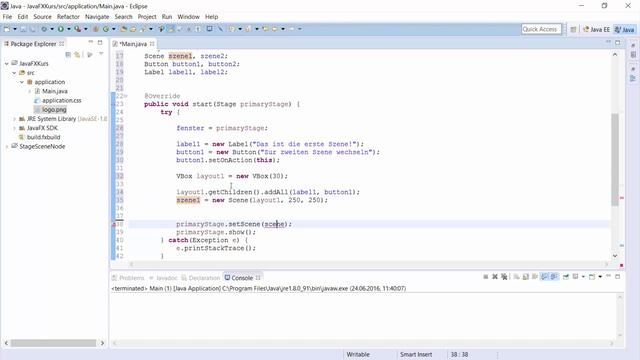Click the Run green play toolbar icon
Viewport: 640px width, 360px height.
60,29
